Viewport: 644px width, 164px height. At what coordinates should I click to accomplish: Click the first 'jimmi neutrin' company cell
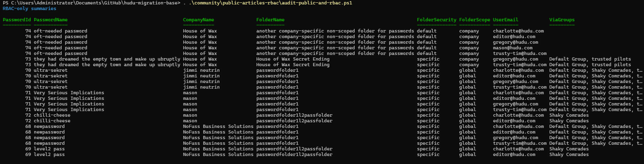(x=201, y=70)
